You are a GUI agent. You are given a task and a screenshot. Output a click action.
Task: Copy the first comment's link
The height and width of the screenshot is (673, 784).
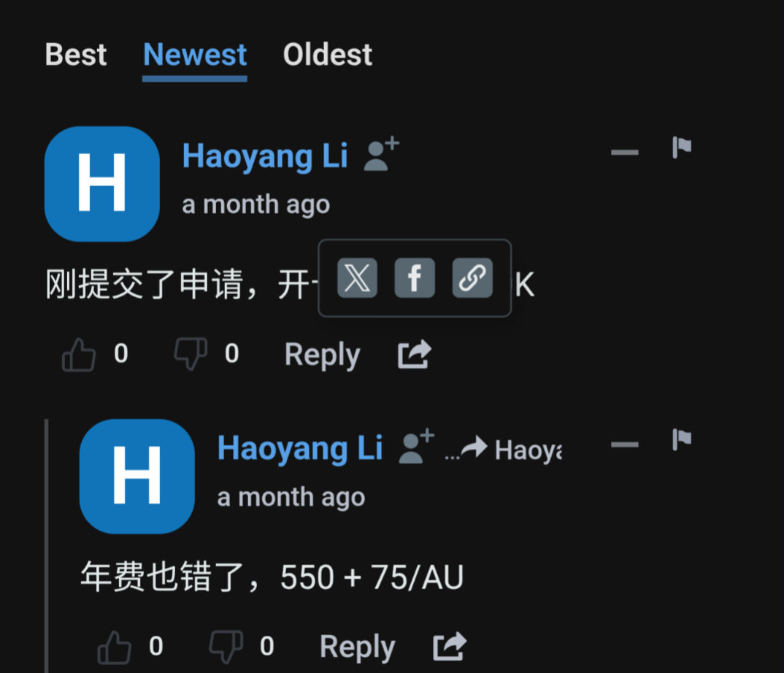pyautogui.click(x=472, y=278)
